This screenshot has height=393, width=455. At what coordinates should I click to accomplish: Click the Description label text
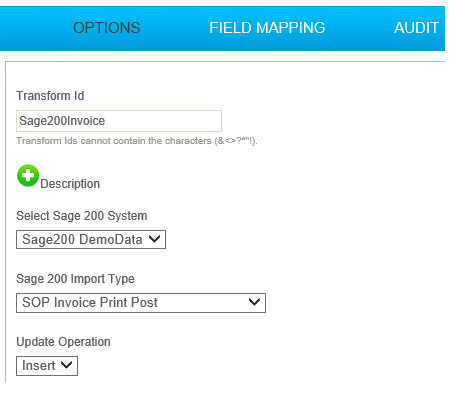70,184
